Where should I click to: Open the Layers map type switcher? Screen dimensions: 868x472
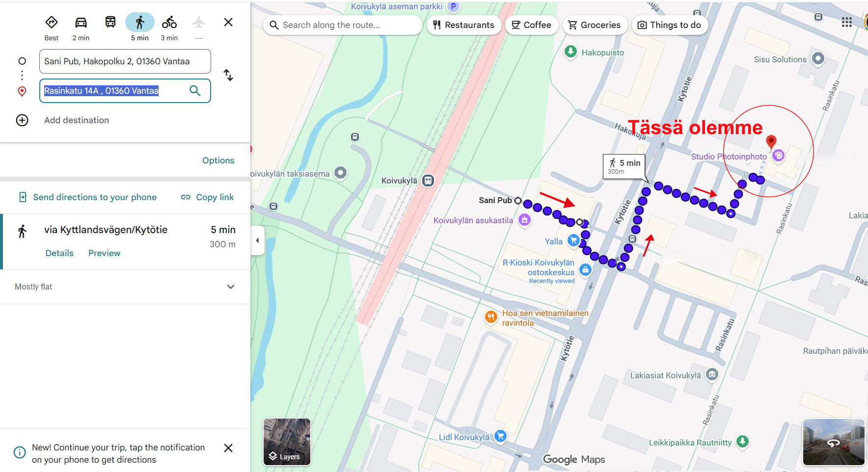287,442
